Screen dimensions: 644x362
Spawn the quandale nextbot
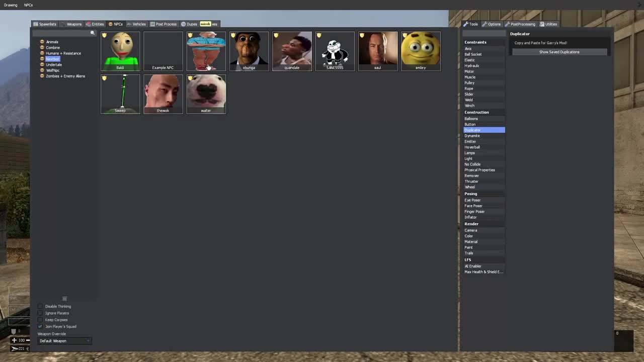292,51
